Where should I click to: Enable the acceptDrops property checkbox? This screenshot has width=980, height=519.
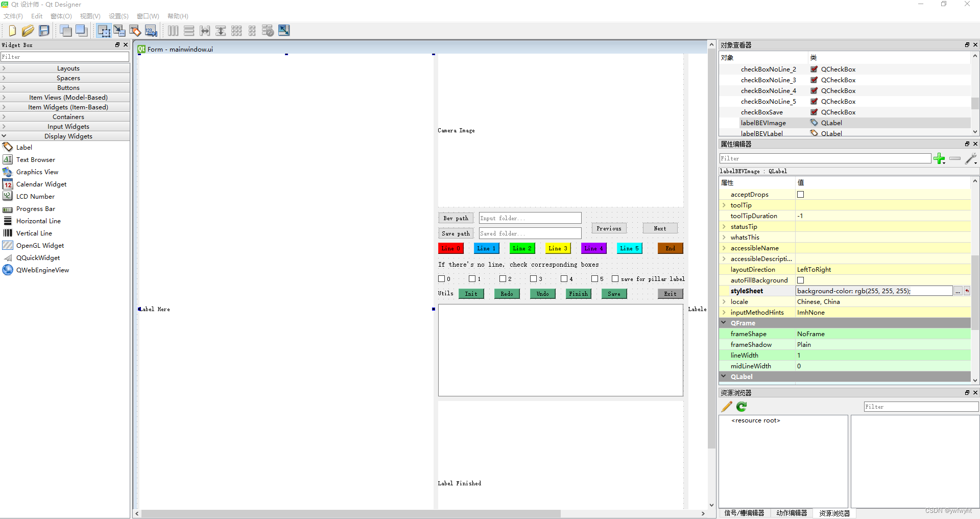pos(800,194)
